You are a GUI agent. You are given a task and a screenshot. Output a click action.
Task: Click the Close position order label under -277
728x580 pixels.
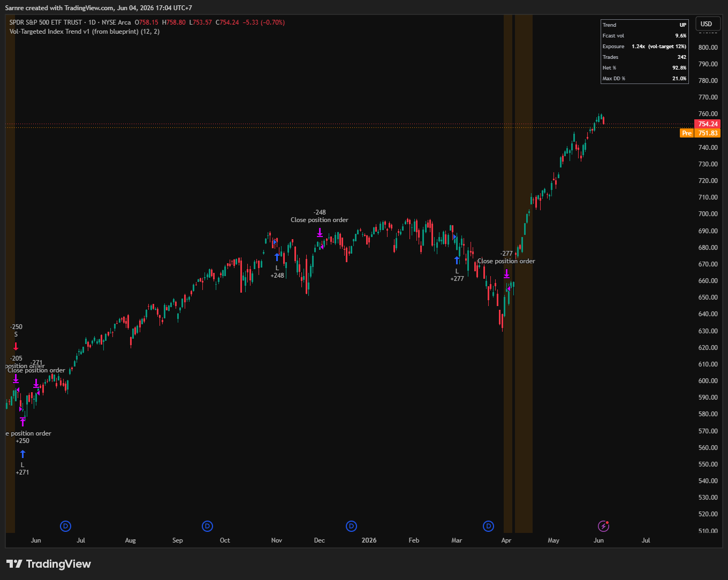coord(506,261)
